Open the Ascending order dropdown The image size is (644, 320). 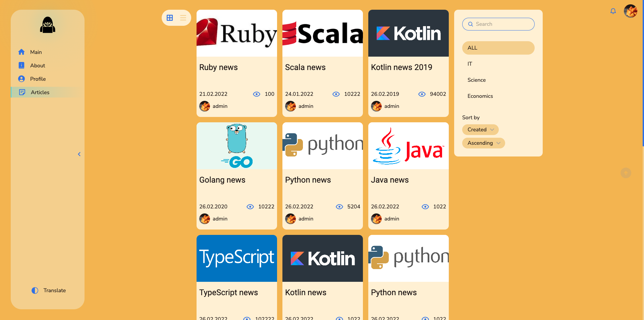(484, 143)
